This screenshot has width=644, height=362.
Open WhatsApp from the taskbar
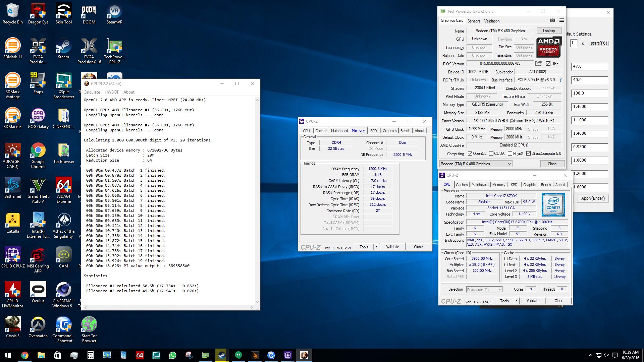pos(173,355)
